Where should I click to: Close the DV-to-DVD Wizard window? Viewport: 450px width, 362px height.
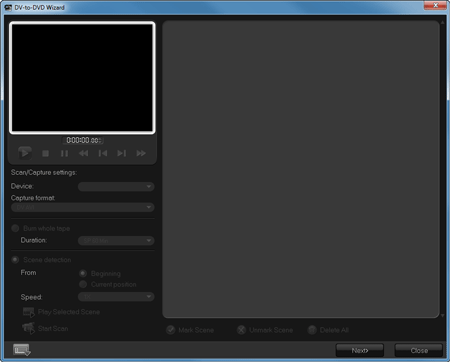pyautogui.click(x=435, y=5)
